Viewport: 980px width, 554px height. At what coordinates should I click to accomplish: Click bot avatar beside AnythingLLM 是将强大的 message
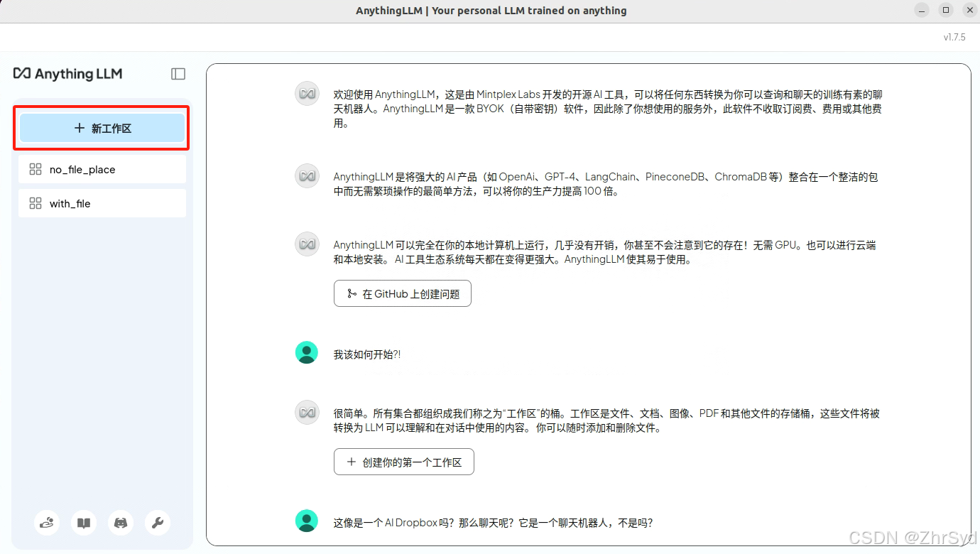tap(307, 176)
